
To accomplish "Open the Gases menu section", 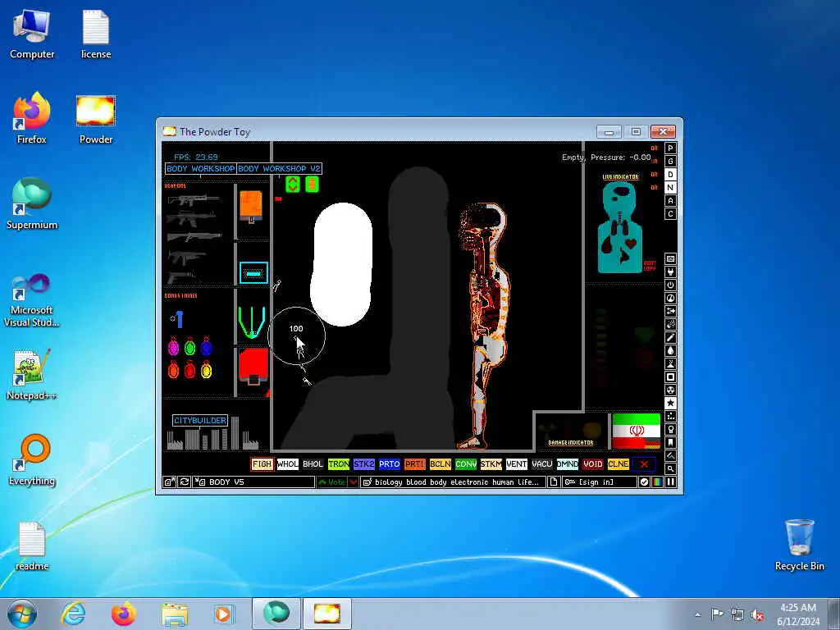I will (x=670, y=337).
